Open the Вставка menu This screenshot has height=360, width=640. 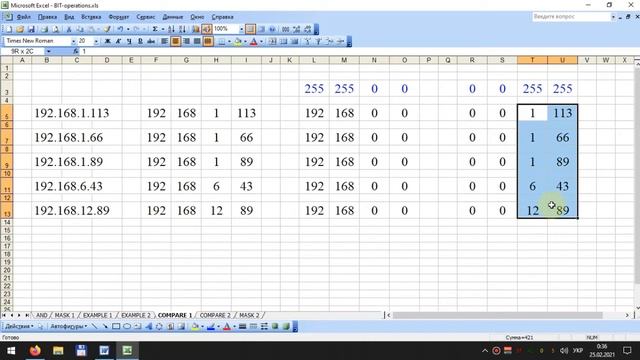[x=91, y=17]
